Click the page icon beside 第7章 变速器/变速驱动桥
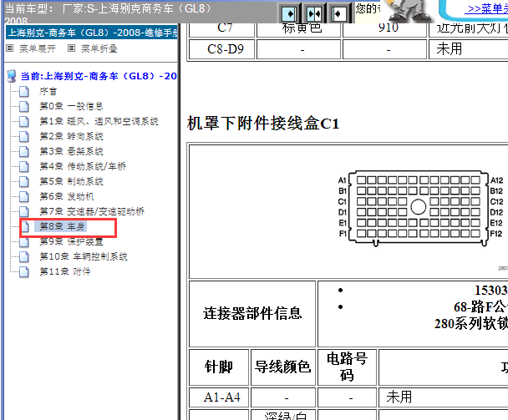The image size is (508, 420). coord(24,212)
